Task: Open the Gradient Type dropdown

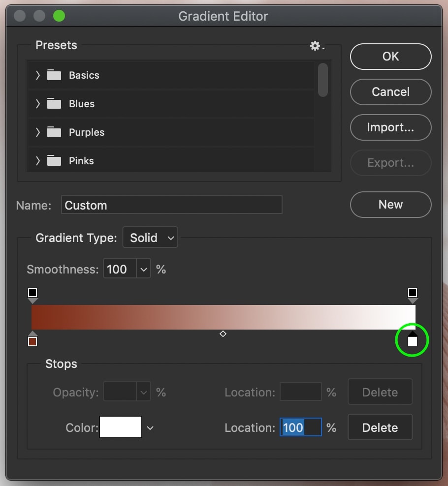Action: [x=150, y=238]
